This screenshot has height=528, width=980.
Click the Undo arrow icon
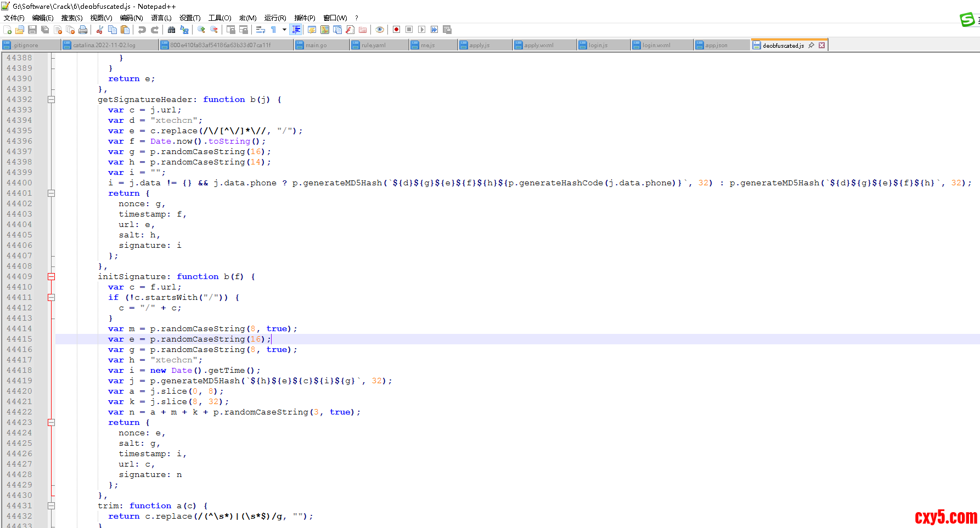point(142,30)
